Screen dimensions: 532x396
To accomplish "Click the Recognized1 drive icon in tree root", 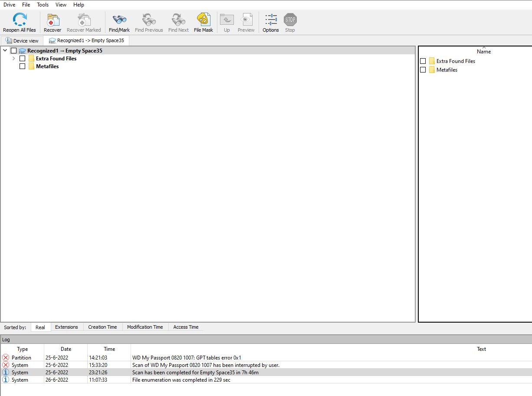I will [23, 51].
